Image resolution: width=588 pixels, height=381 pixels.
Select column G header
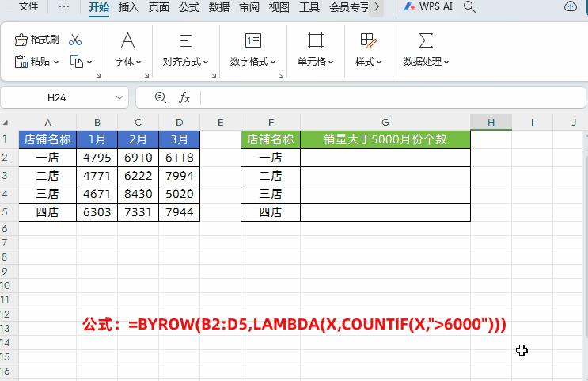tap(385, 122)
